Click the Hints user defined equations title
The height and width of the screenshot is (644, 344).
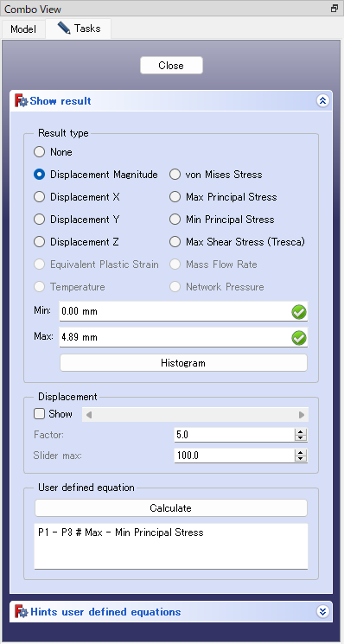tap(105, 612)
